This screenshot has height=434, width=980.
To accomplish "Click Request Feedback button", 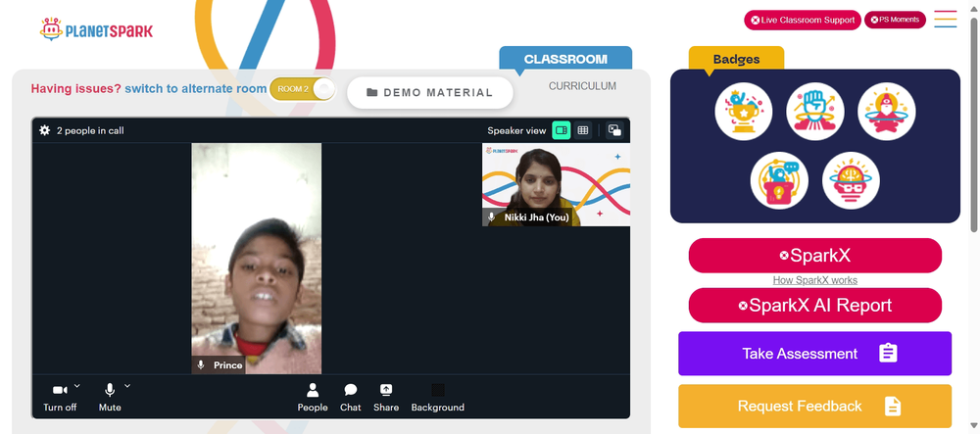I will click(815, 406).
